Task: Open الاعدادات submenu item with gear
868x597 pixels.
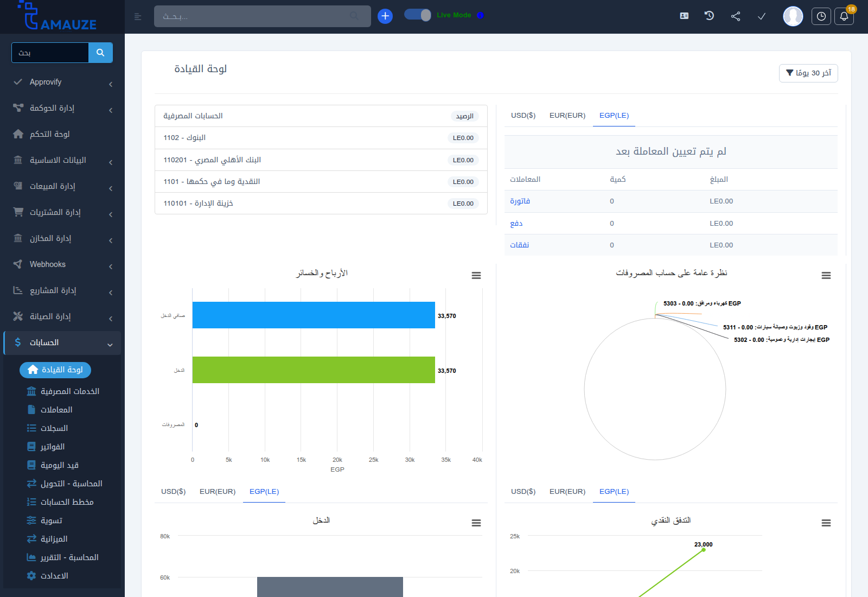Action: pos(48,576)
